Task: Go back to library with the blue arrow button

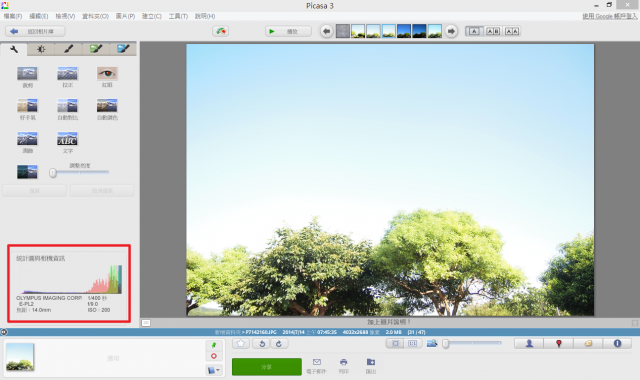Action: [x=35, y=31]
